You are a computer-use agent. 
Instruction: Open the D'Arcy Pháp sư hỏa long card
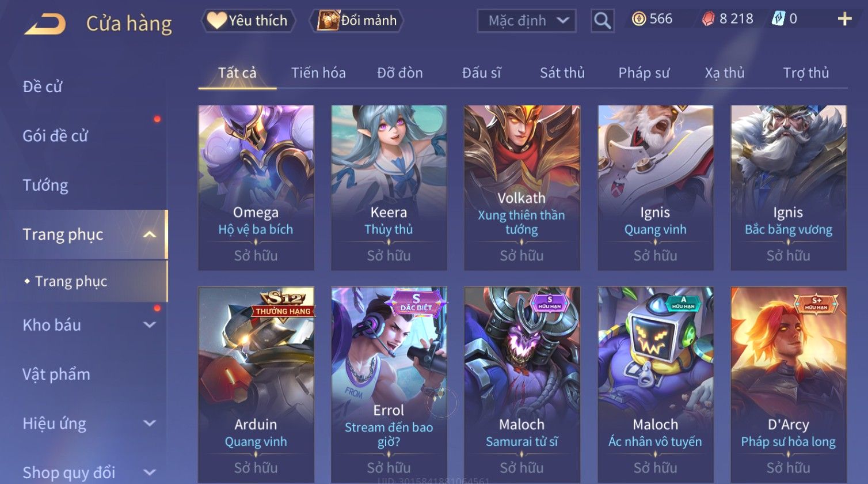(788, 385)
